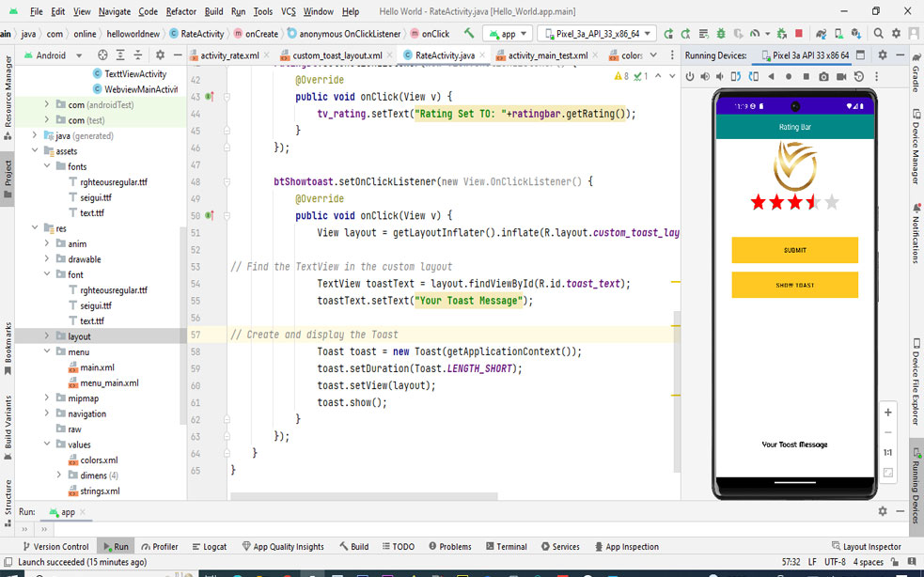This screenshot has width=924, height=577.
Task: Collapse the assets folder
Action: click(36, 151)
